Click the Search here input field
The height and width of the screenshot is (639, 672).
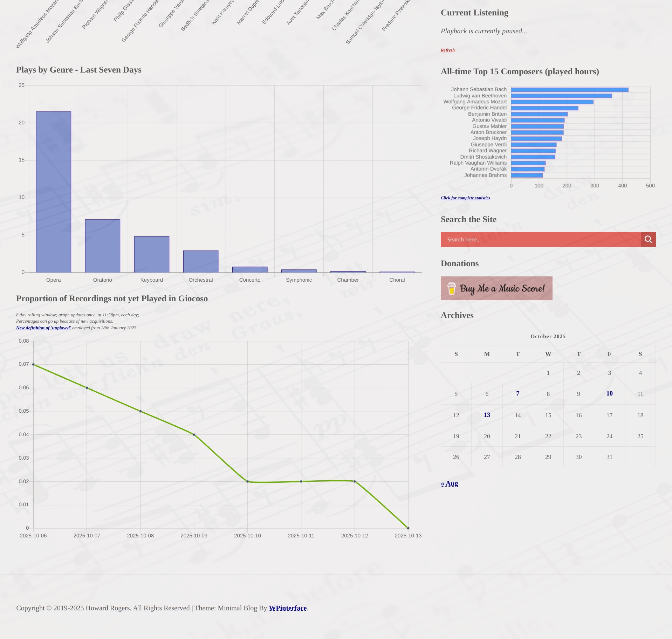[x=540, y=239]
